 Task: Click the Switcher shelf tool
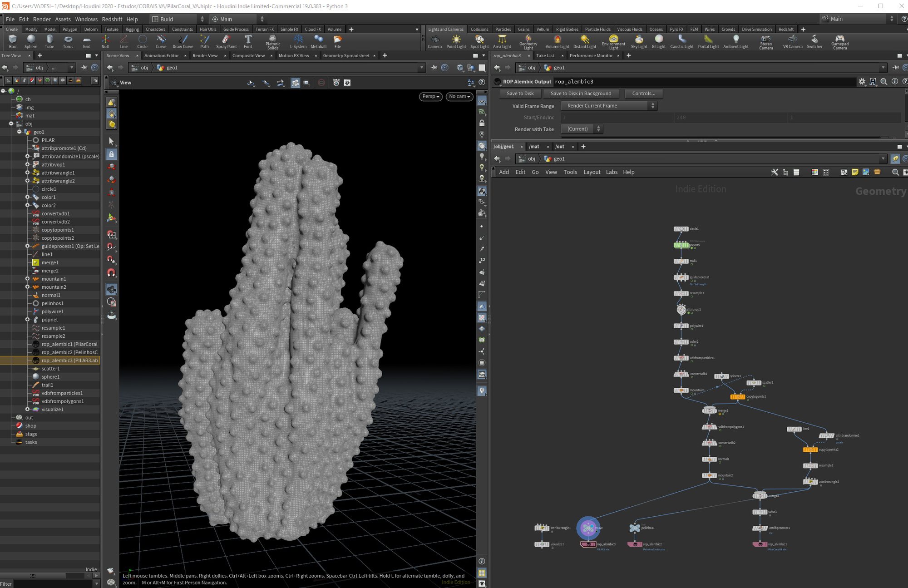click(x=814, y=41)
